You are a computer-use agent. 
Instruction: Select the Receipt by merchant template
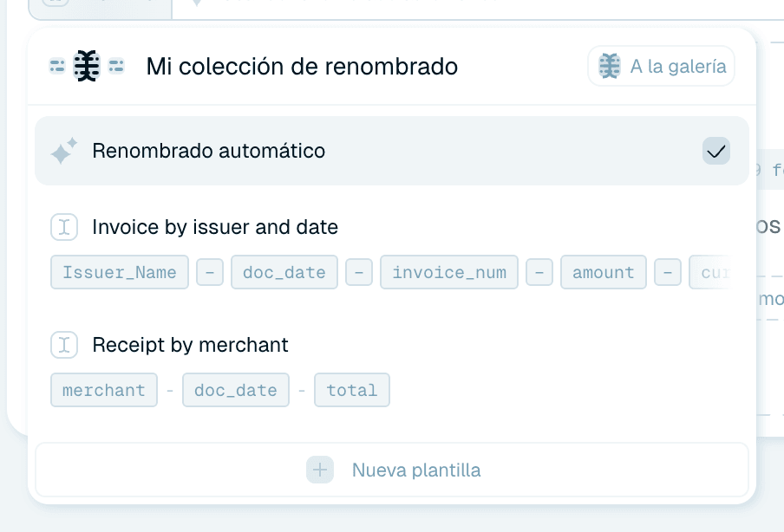191,345
